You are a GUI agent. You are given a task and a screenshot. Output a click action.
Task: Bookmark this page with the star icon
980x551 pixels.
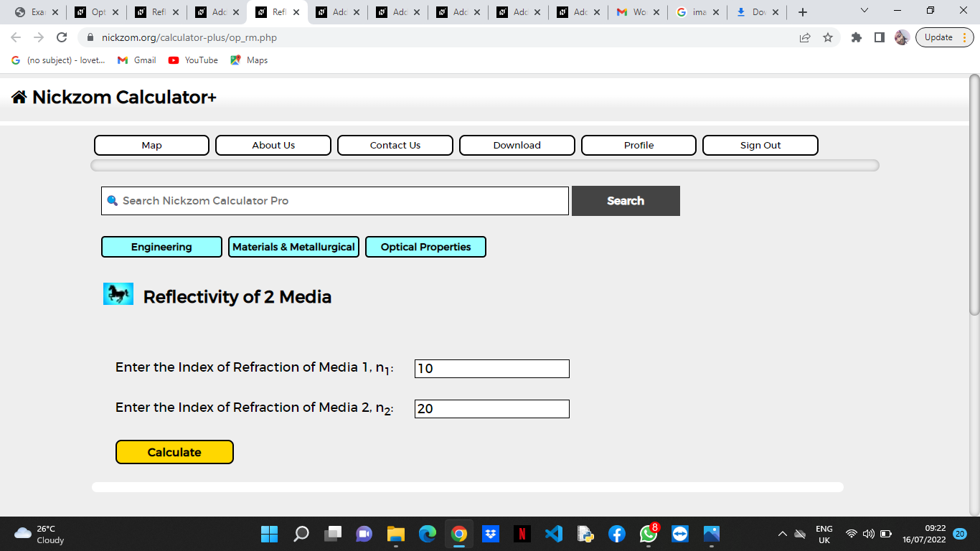(828, 37)
